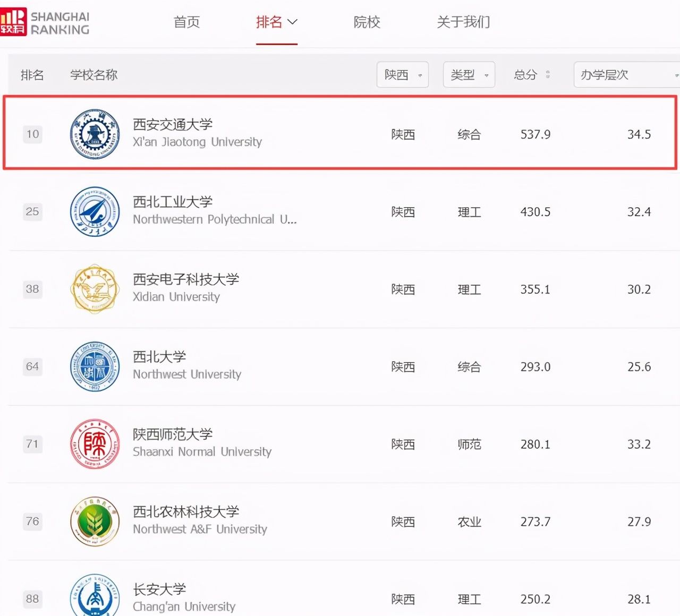Click Shaanxi Normal University English name

click(202, 452)
